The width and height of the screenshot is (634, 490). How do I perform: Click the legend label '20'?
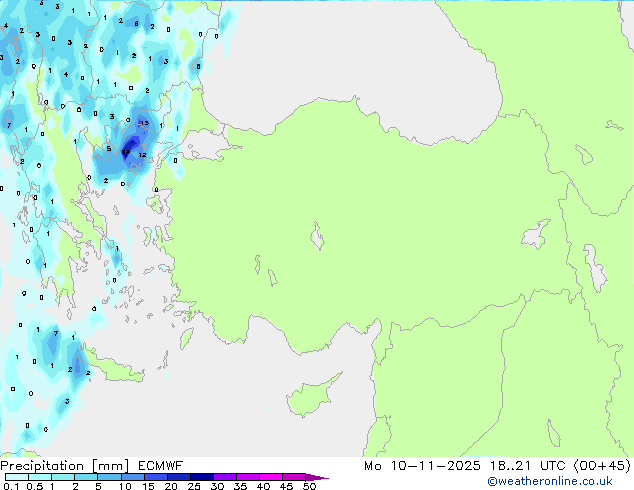(171, 486)
